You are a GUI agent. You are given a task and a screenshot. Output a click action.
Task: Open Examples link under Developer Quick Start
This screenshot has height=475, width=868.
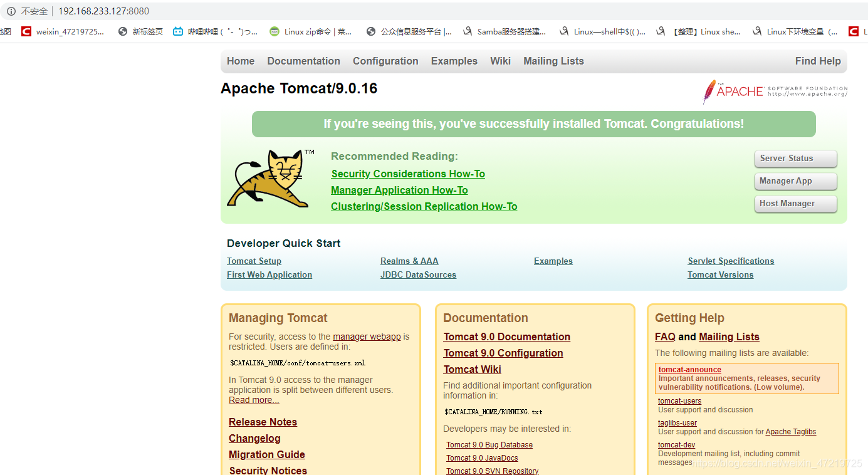[553, 261]
